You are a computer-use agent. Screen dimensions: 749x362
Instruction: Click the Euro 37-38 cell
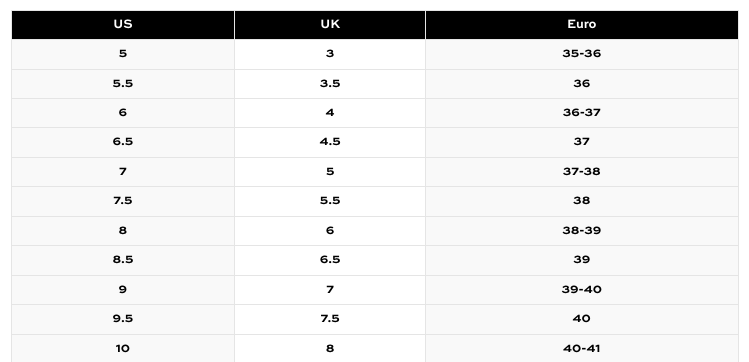point(581,171)
